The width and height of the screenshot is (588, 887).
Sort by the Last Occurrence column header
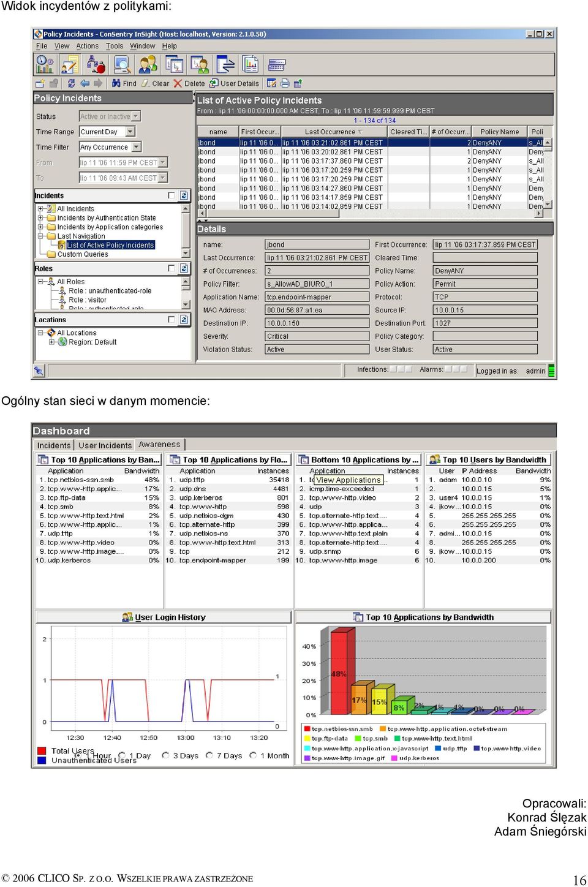pos(334,132)
